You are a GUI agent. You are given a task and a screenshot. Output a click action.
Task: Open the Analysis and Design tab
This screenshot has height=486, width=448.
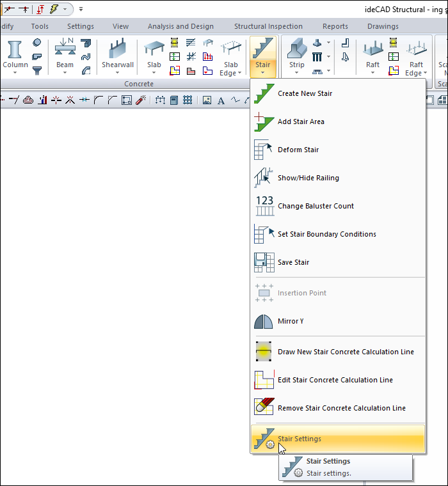click(x=180, y=26)
